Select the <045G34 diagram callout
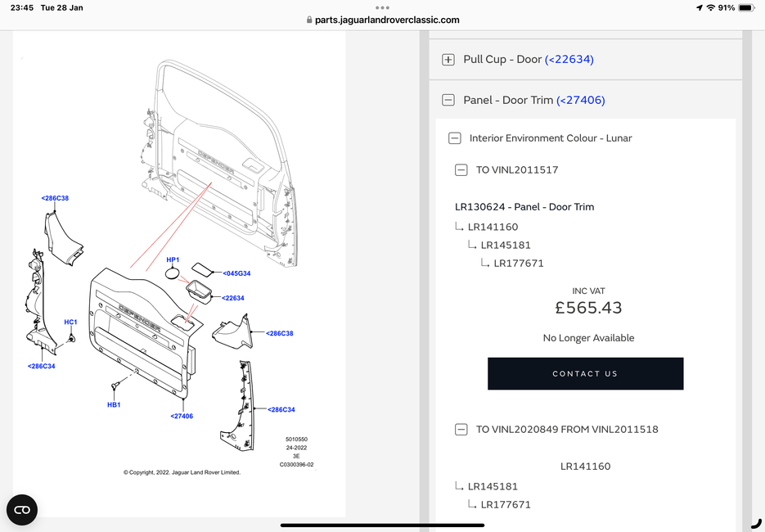The height and width of the screenshot is (532, 765). [236, 273]
